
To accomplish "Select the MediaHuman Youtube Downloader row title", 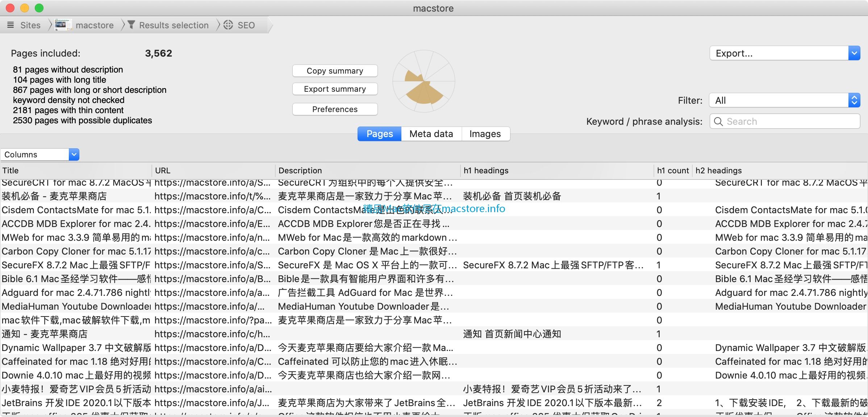I will click(76, 306).
